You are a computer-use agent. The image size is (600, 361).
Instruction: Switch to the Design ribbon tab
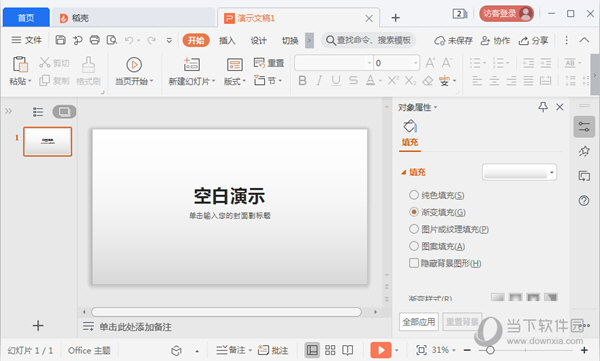coord(258,40)
